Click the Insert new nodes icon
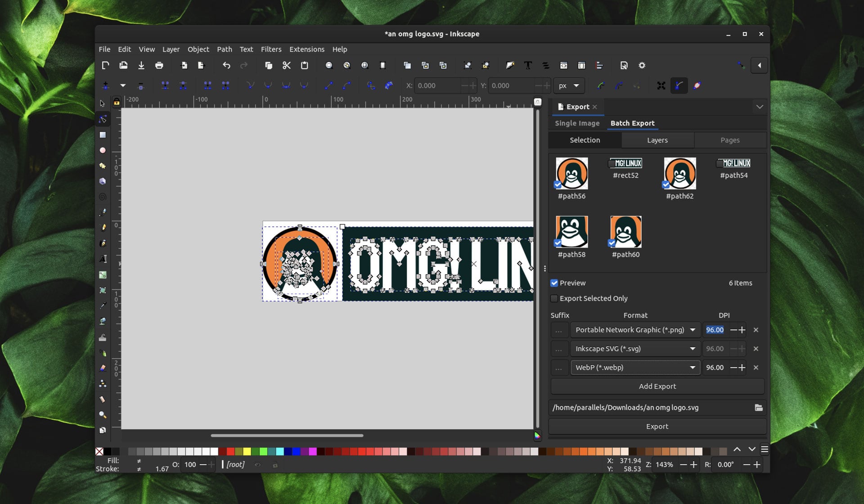The image size is (864, 504). [106, 85]
